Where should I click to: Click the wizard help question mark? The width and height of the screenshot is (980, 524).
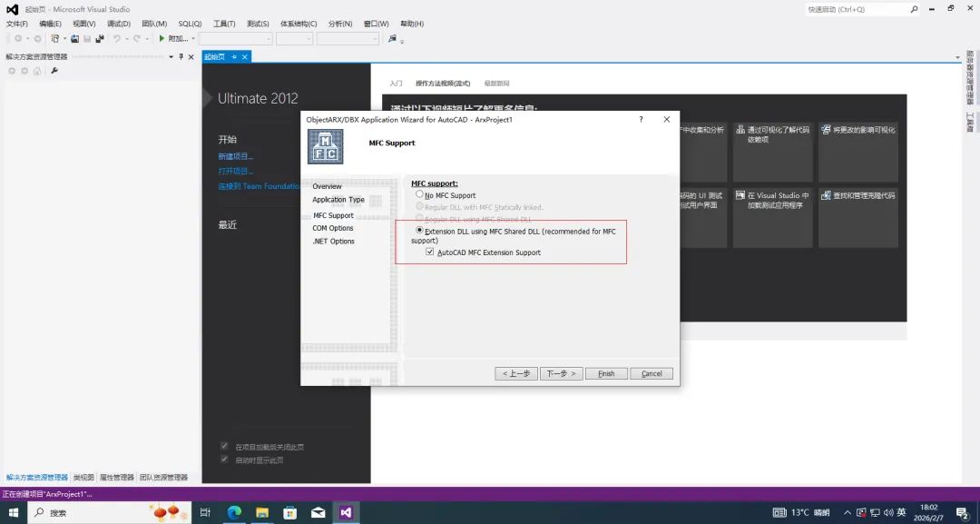tap(641, 120)
